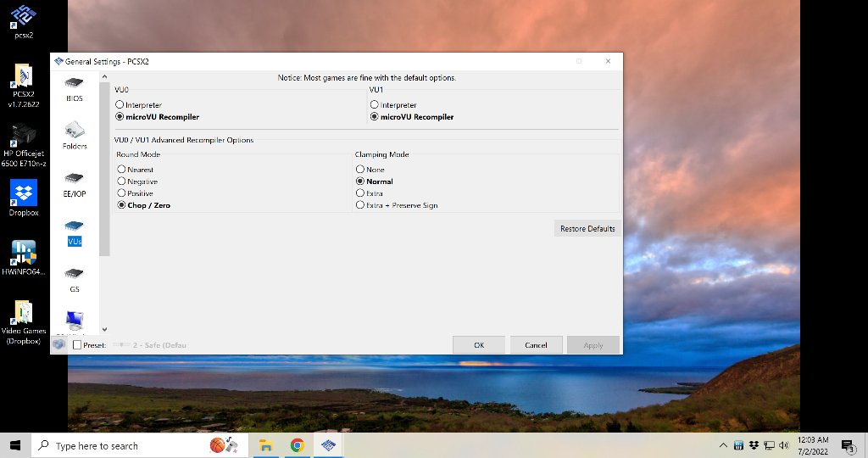Enable the Preset checkbox
868x458 pixels.
point(77,345)
